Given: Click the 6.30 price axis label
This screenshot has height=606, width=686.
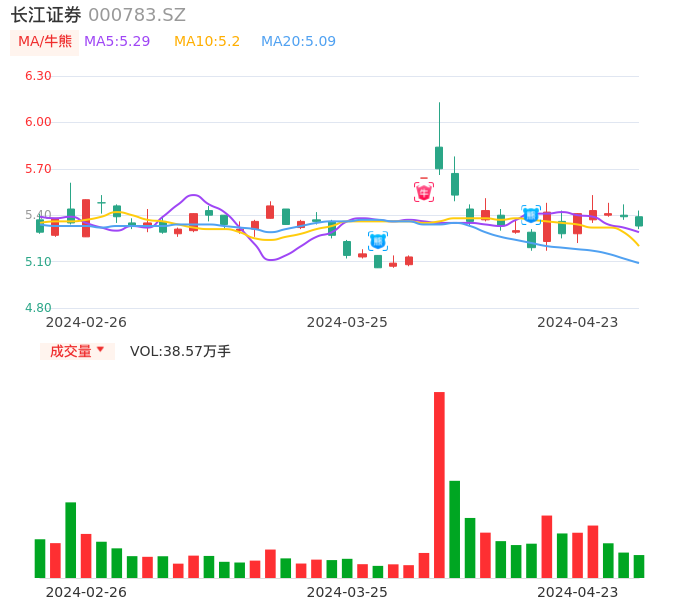Looking at the screenshot, I should 38,76.
